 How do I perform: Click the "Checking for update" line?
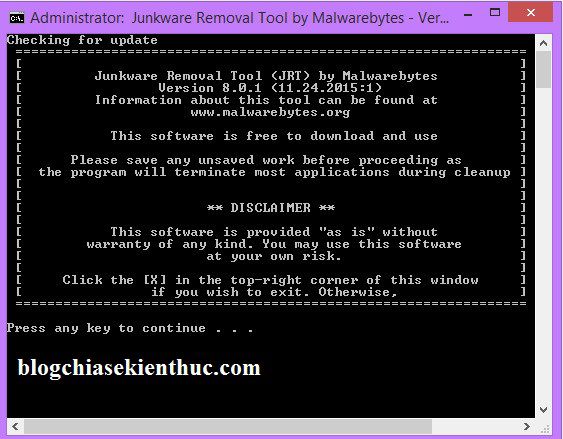[82, 40]
